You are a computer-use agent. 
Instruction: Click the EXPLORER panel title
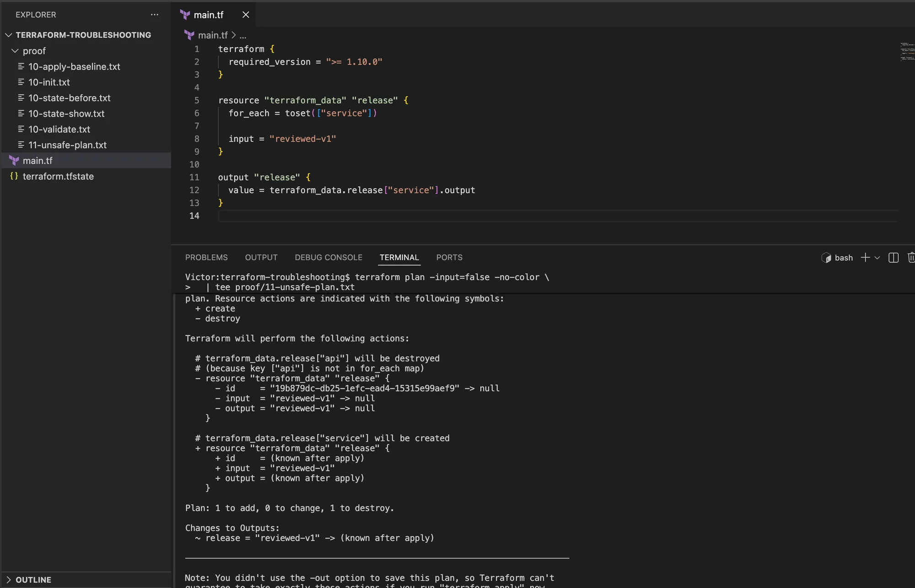tap(36, 15)
